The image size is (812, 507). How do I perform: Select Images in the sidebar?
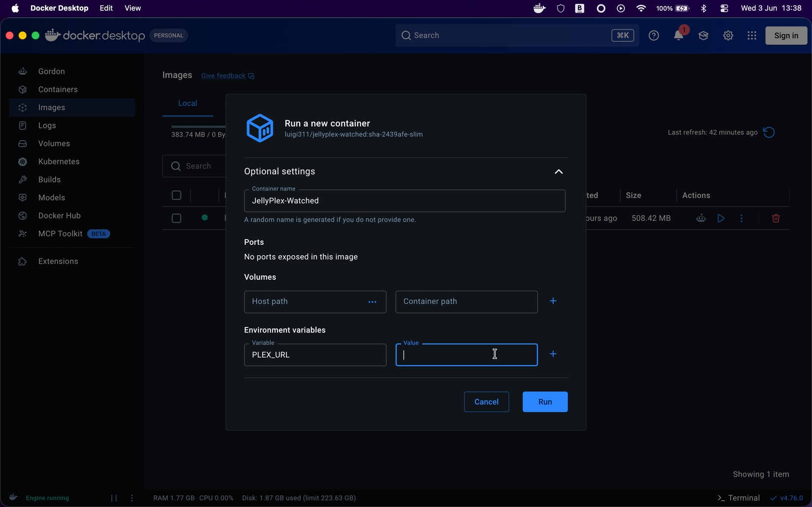72,107
